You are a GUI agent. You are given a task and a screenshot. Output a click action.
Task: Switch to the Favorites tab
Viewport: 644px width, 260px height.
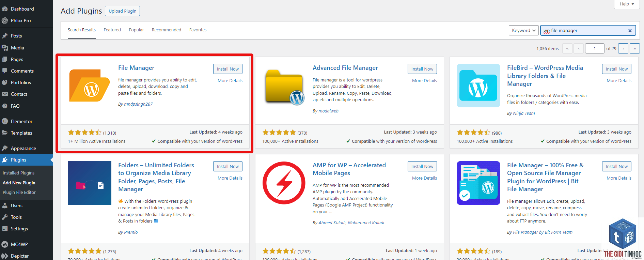click(x=198, y=30)
